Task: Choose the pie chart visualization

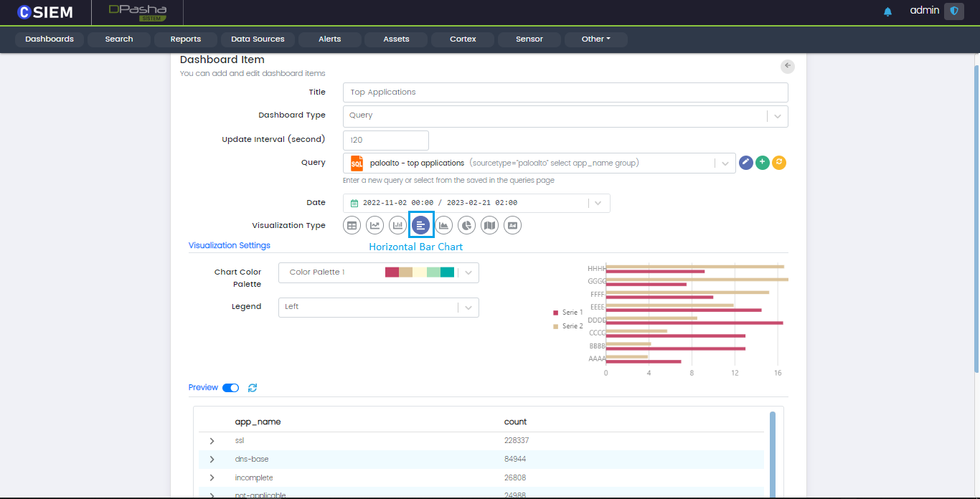Action: pyautogui.click(x=466, y=226)
